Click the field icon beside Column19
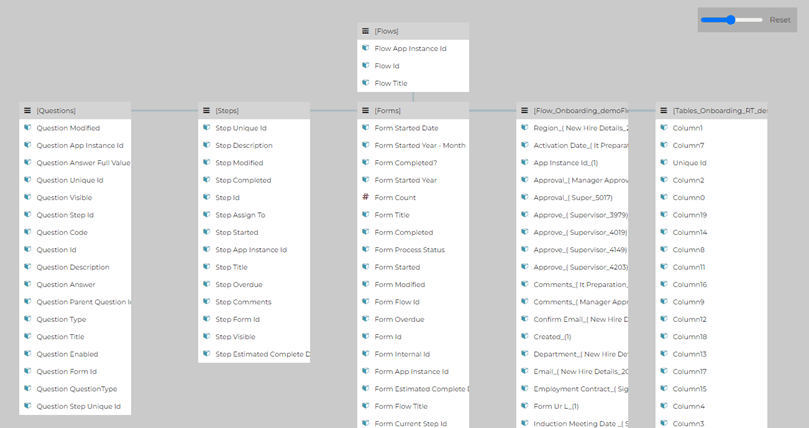The height and width of the screenshot is (428, 809). tap(664, 215)
